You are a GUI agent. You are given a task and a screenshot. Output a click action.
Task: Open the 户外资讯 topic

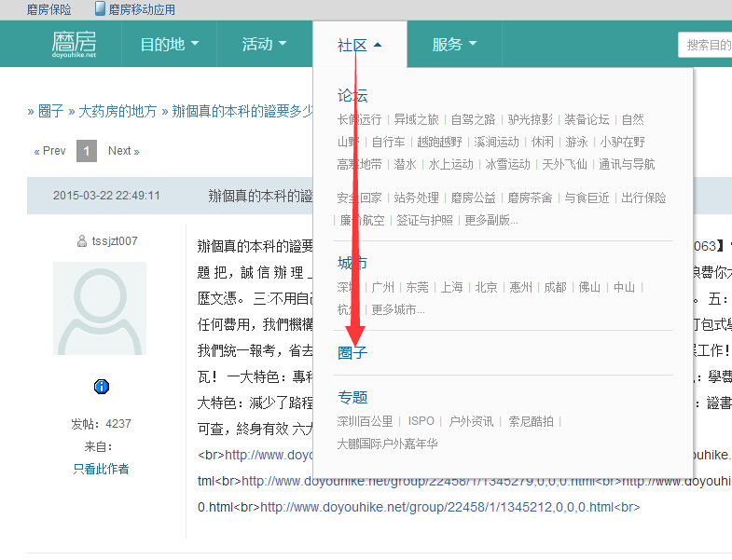[x=471, y=421]
